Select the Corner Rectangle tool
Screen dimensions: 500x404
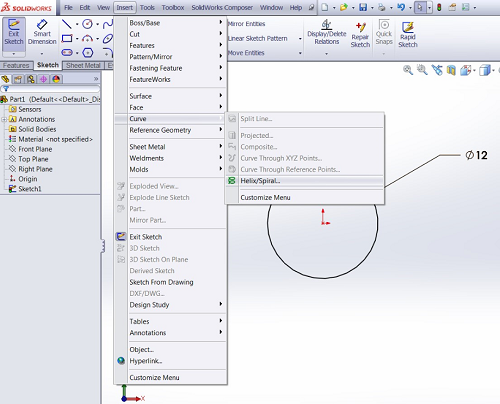[x=67, y=38]
